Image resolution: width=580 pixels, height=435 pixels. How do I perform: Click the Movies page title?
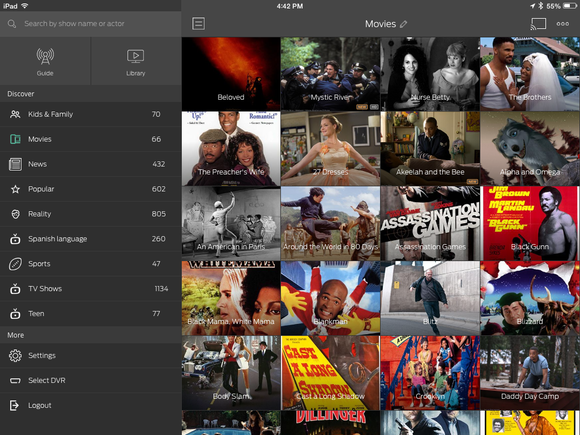click(380, 24)
